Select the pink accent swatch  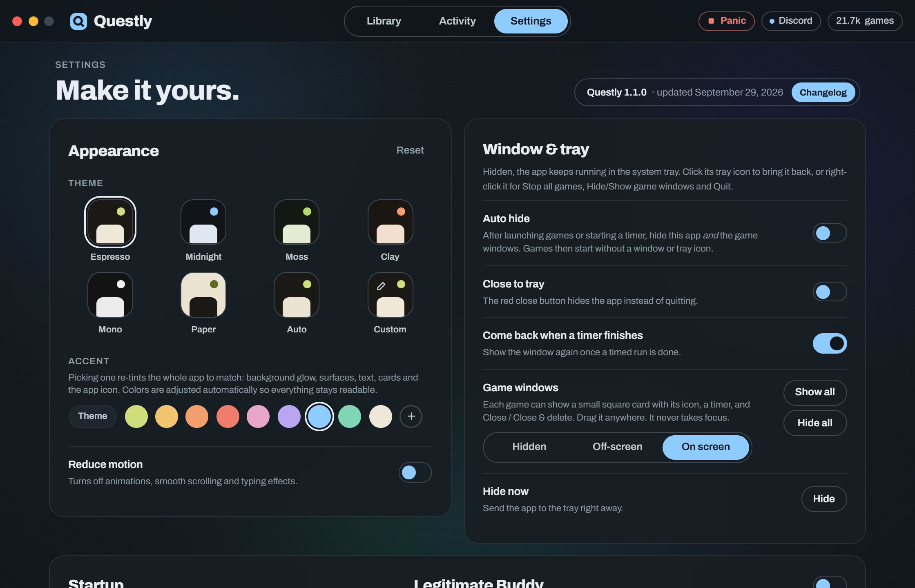258,416
